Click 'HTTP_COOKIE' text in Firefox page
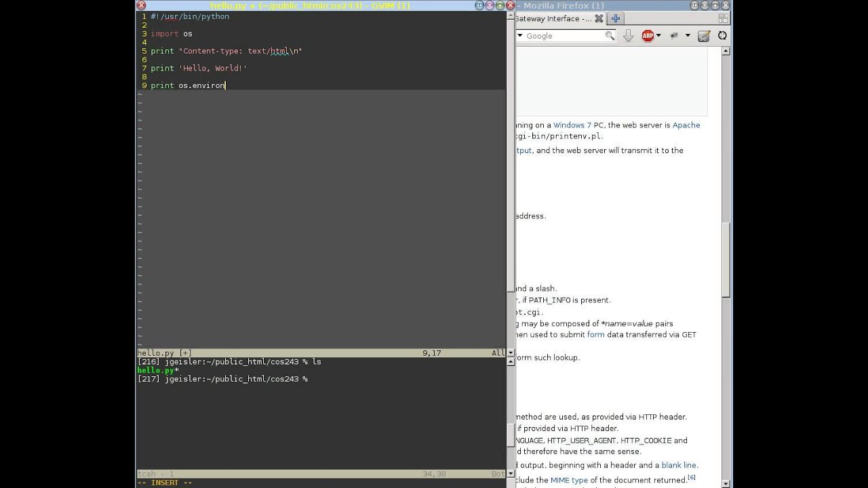 click(x=646, y=441)
